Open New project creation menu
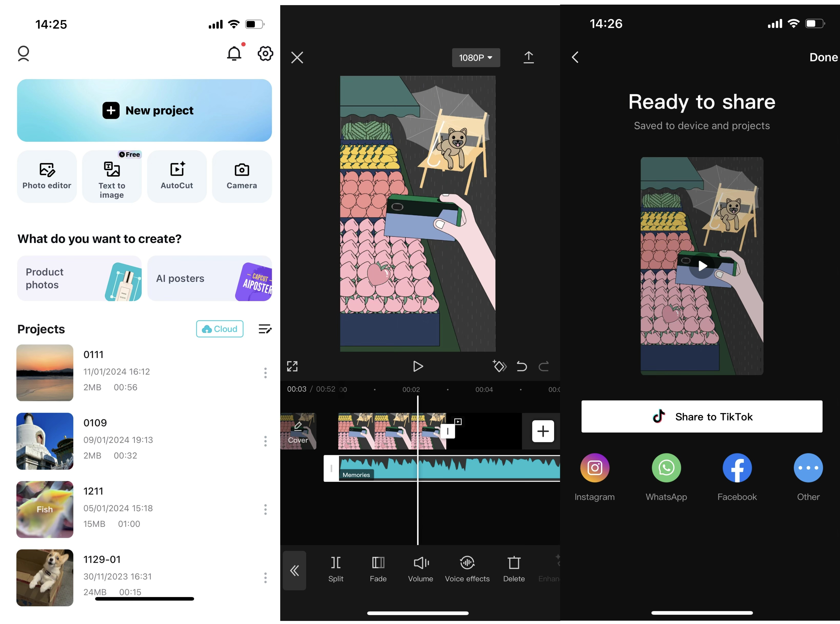This screenshot has height=624, width=840. pos(145,110)
